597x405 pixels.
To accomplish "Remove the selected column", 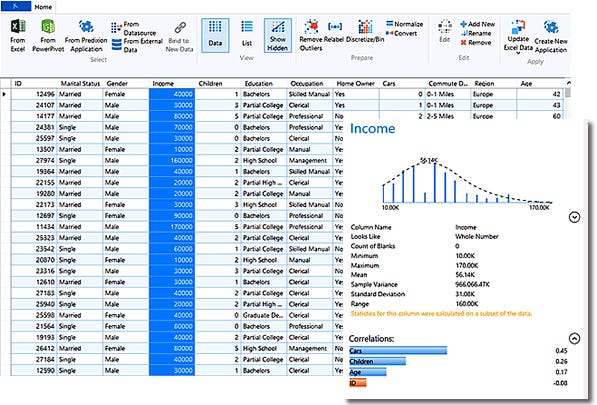I will point(476,42).
